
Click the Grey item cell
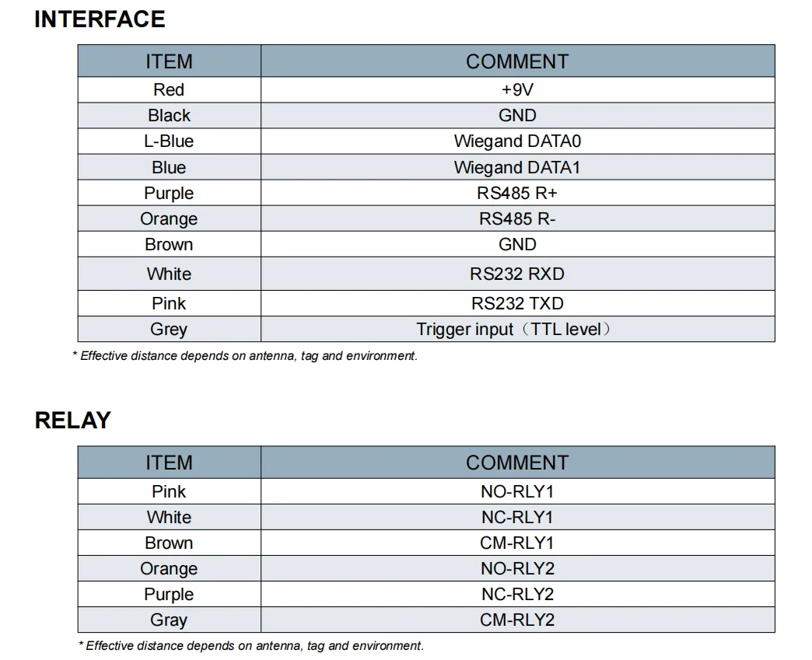click(x=169, y=329)
